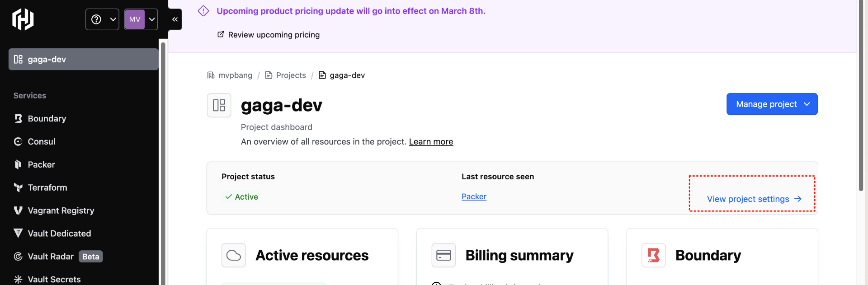The height and width of the screenshot is (285, 868).
Task: Open Vault Dedicated in sidebar
Action: [x=59, y=234]
